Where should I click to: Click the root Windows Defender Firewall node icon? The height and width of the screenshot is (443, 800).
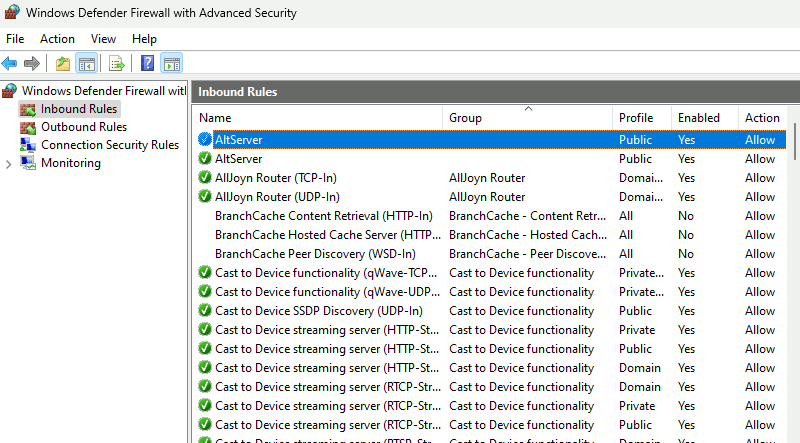[x=9, y=91]
